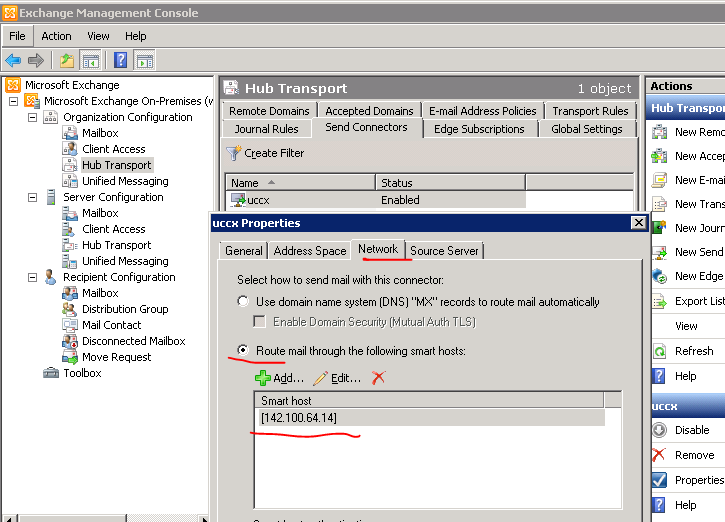Screen dimensions: 725x522
Task: Click the New Remote Domain icon
Action: [659, 132]
